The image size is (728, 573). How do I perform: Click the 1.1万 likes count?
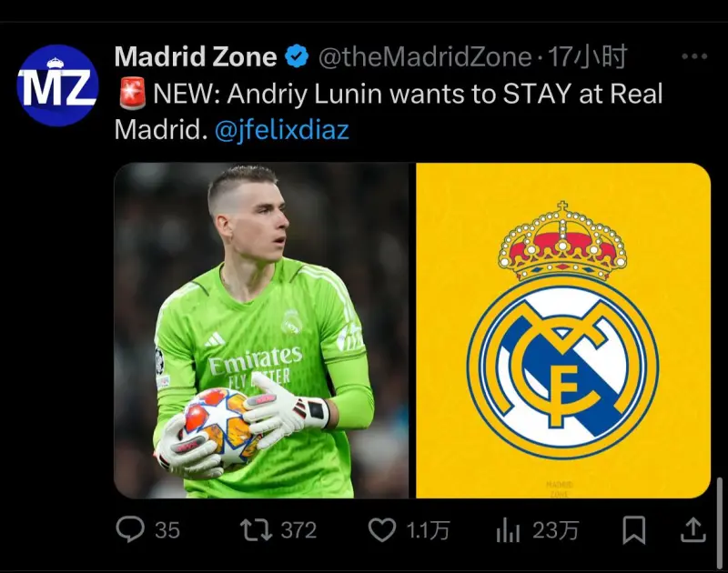[428, 530]
